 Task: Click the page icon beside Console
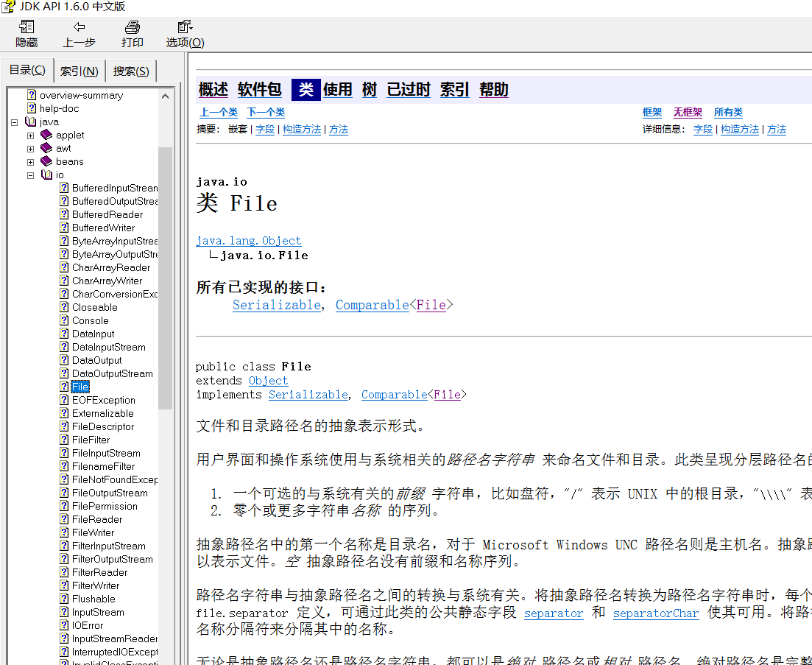click(64, 320)
